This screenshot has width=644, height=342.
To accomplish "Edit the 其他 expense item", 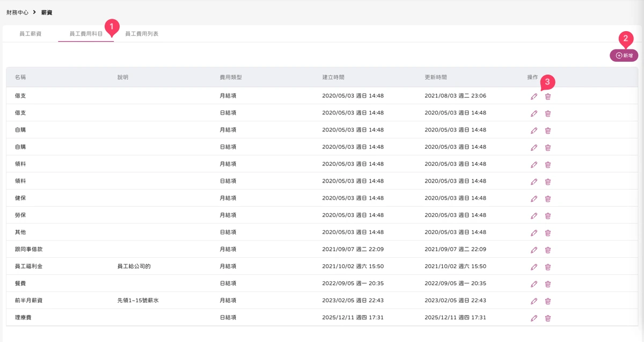I will [x=534, y=232].
